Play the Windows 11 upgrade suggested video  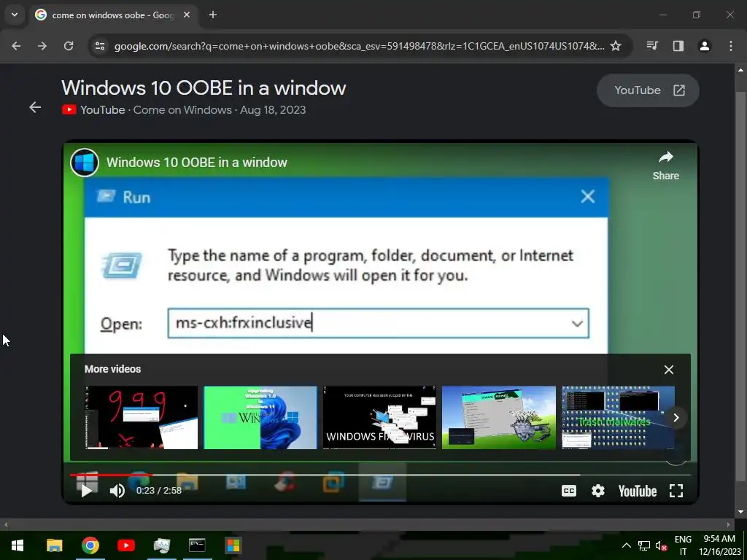click(260, 418)
